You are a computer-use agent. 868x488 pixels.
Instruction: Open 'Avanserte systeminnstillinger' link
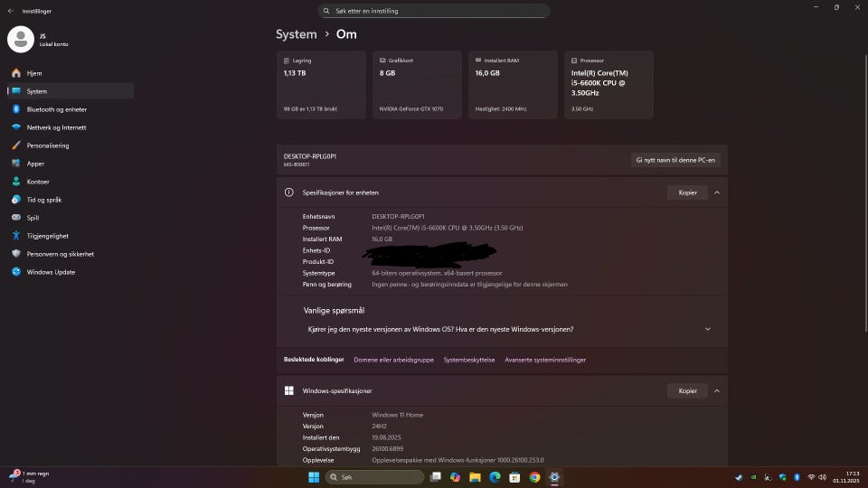(x=544, y=360)
